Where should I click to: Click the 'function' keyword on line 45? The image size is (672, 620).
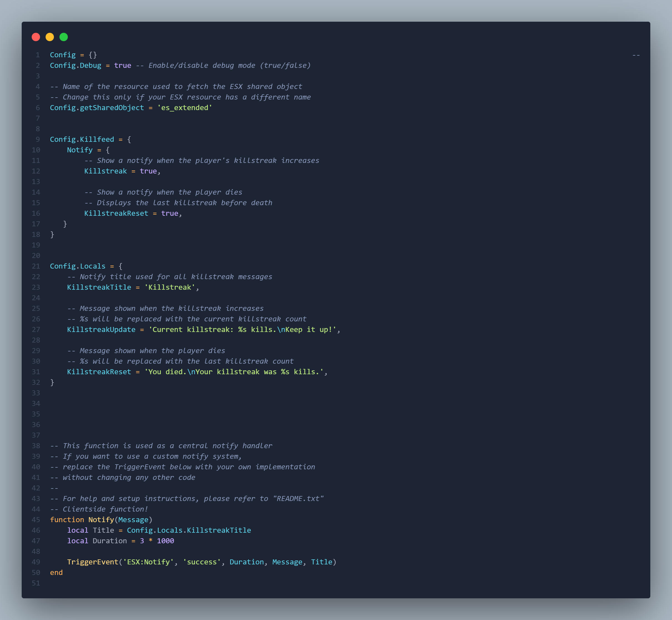[x=67, y=520]
